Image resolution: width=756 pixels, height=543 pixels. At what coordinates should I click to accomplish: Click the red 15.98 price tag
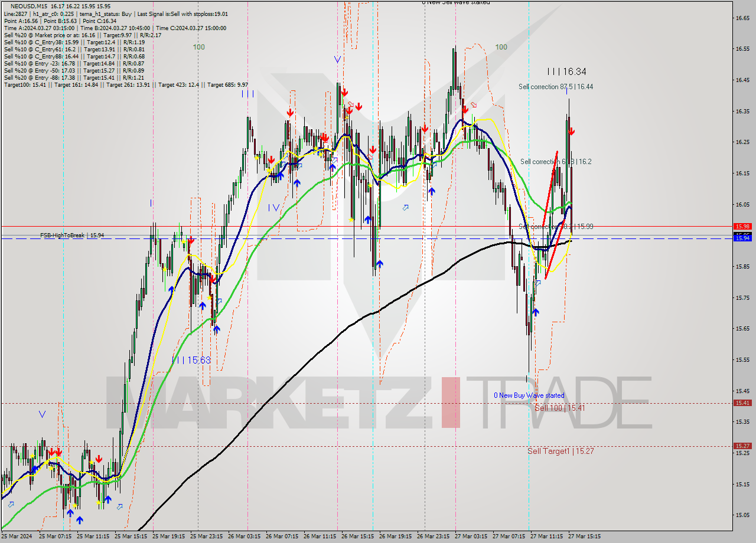coord(742,226)
